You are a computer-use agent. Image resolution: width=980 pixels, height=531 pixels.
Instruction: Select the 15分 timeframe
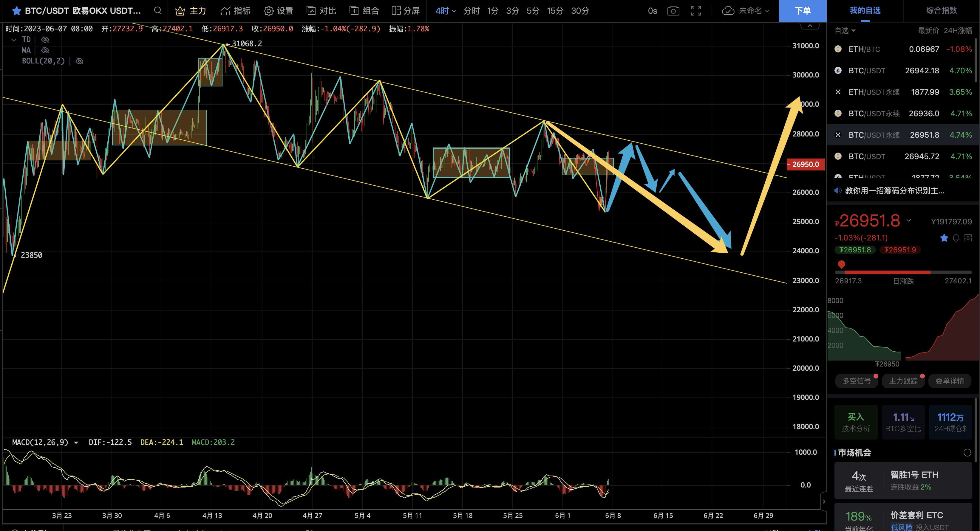coord(555,11)
